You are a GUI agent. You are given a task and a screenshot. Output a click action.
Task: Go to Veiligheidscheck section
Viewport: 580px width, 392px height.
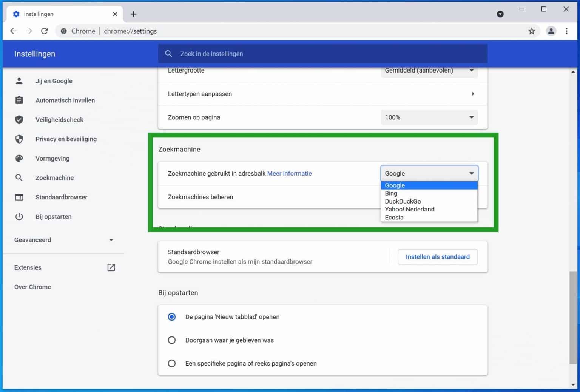pyautogui.click(x=59, y=120)
